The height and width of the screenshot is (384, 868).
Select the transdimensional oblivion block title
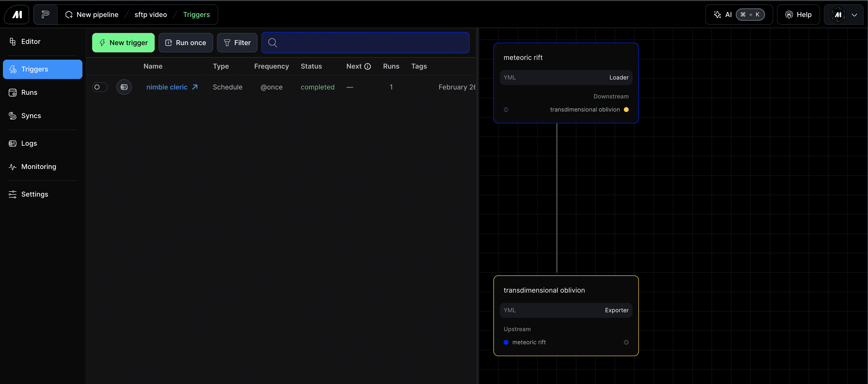click(x=544, y=290)
